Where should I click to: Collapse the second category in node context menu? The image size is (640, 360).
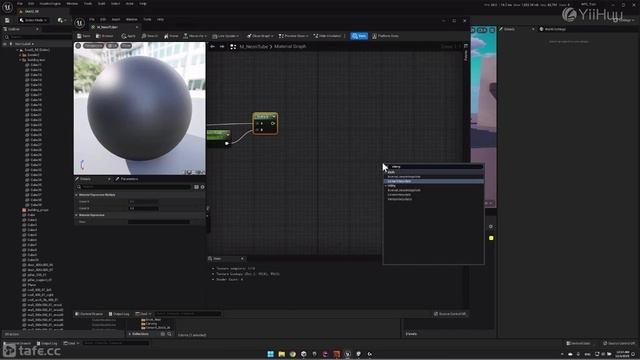tap(386, 186)
